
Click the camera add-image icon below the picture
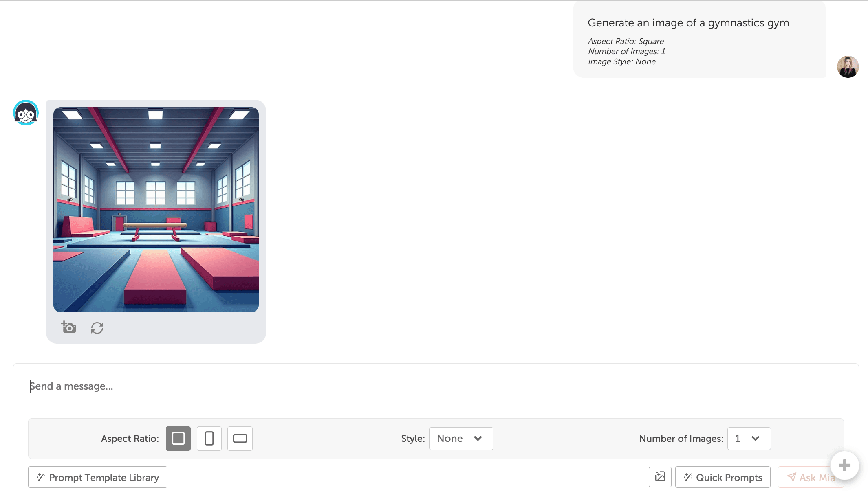click(68, 327)
